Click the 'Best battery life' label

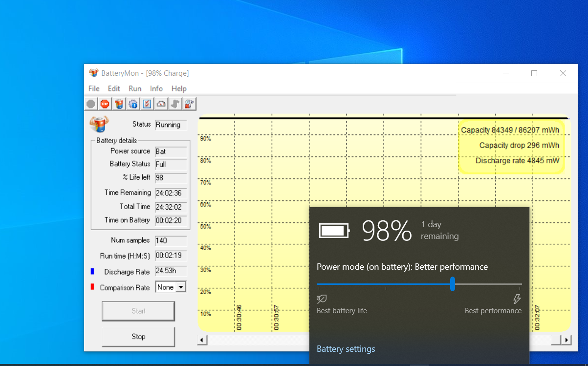tap(342, 311)
